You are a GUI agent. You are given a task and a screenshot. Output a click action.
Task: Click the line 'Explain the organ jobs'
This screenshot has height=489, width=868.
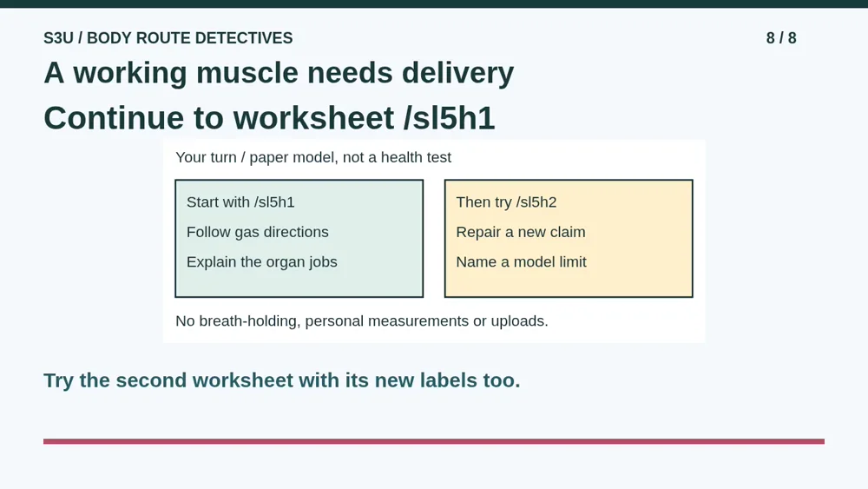pos(262,262)
